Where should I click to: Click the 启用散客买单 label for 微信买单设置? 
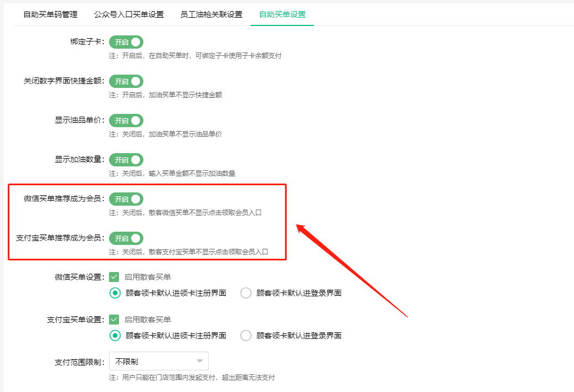tap(148, 277)
